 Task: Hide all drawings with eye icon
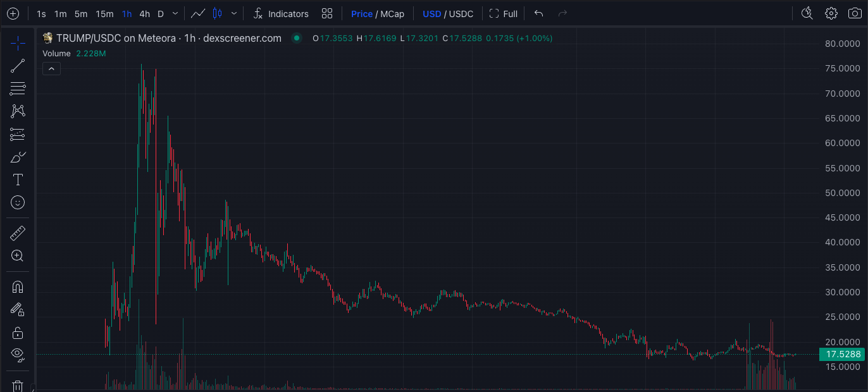click(18, 355)
